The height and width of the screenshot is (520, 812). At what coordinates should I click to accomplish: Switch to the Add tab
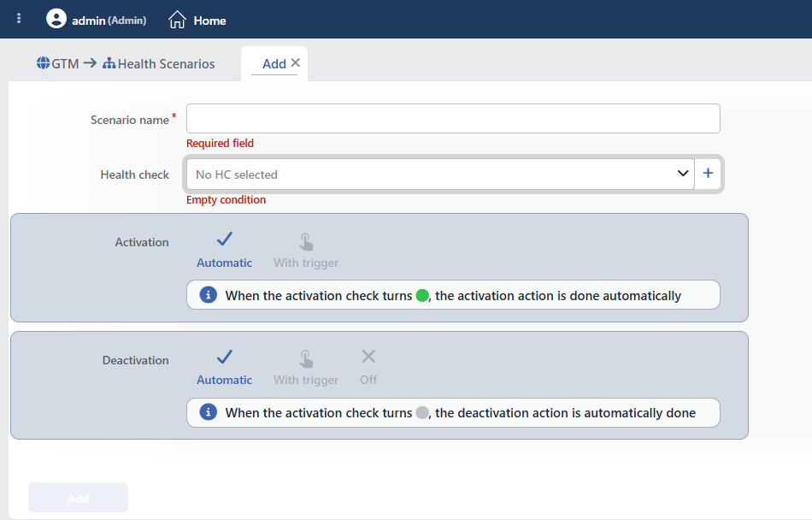click(x=274, y=63)
